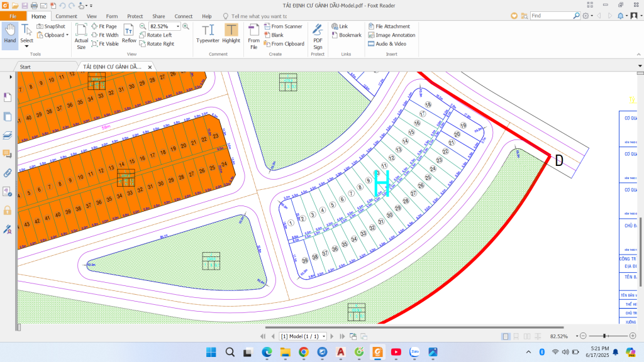The width and height of the screenshot is (644, 362).
Task: Open the Share ribbon tab
Action: point(158,16)
